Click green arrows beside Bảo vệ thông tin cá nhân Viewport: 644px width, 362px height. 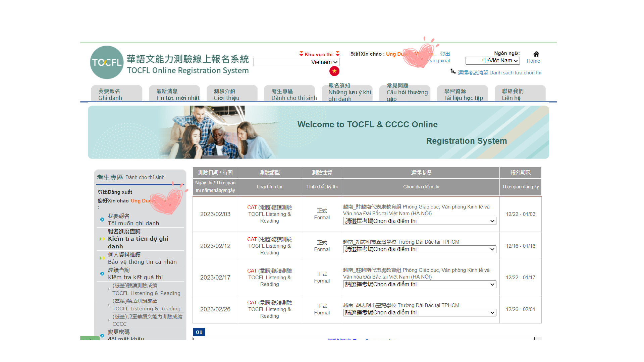(102, 258)
